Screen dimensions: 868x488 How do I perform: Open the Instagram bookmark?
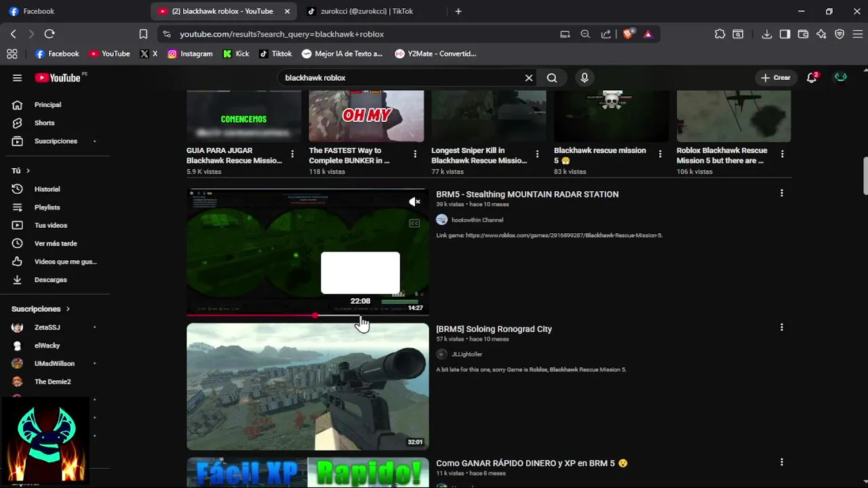[x=190, y=54]
